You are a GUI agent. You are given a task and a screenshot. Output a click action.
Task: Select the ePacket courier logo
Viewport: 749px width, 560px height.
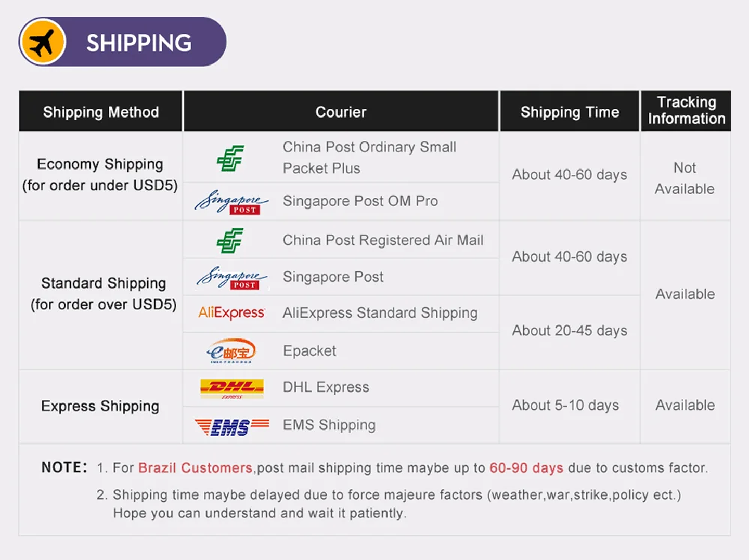pos(231,351)
